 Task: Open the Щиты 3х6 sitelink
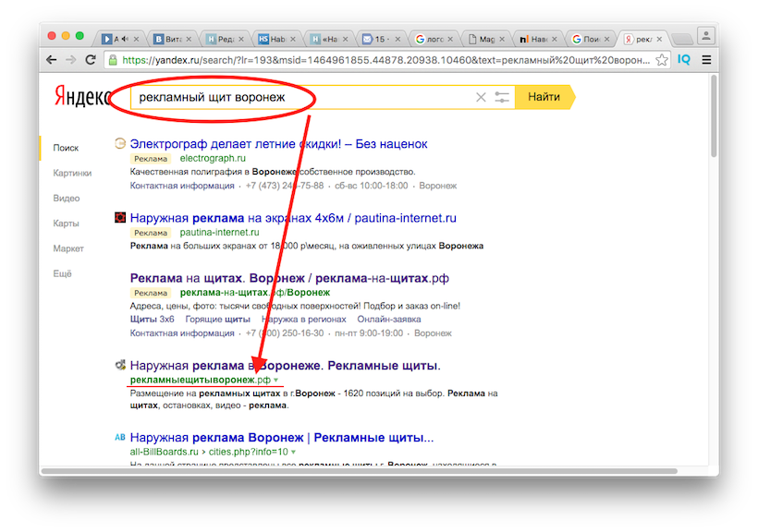152,319
